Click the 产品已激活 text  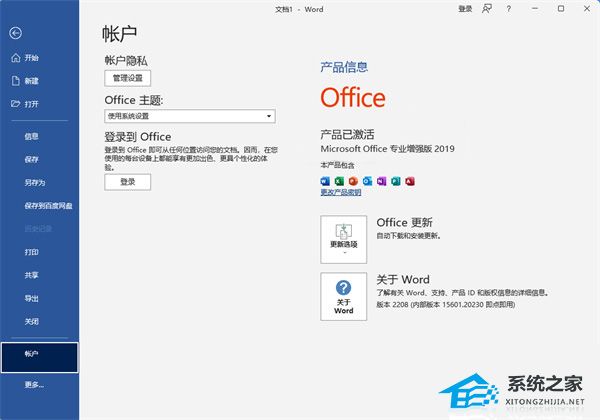tap(347, 134)
